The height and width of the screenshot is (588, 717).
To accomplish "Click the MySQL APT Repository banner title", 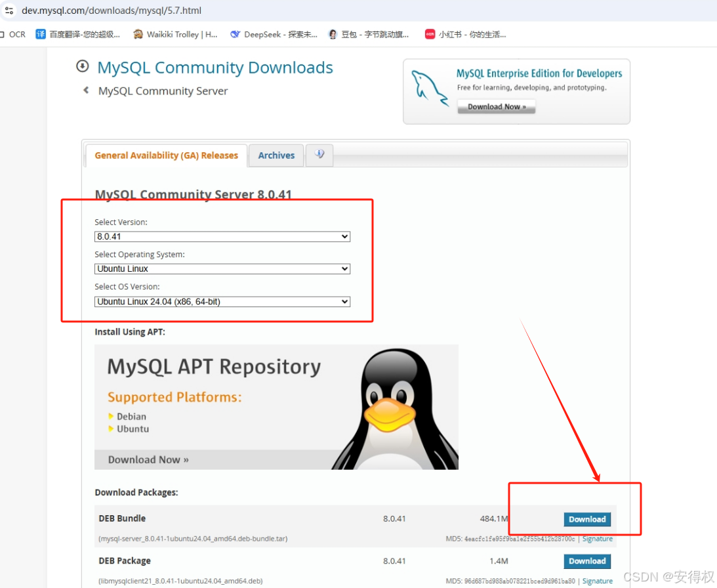I will click(214, 367).
